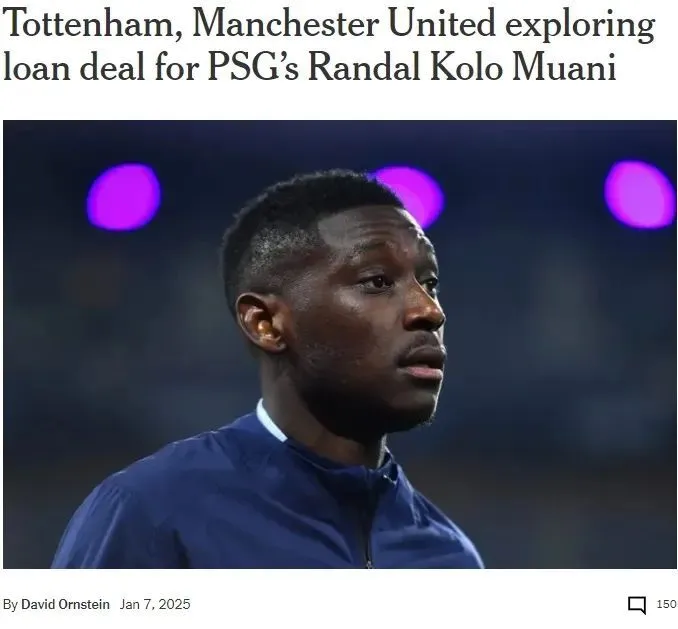This screenshot has height=629, width=678.
Task: Click the white collar in the photo
Action: coord(270,421)
